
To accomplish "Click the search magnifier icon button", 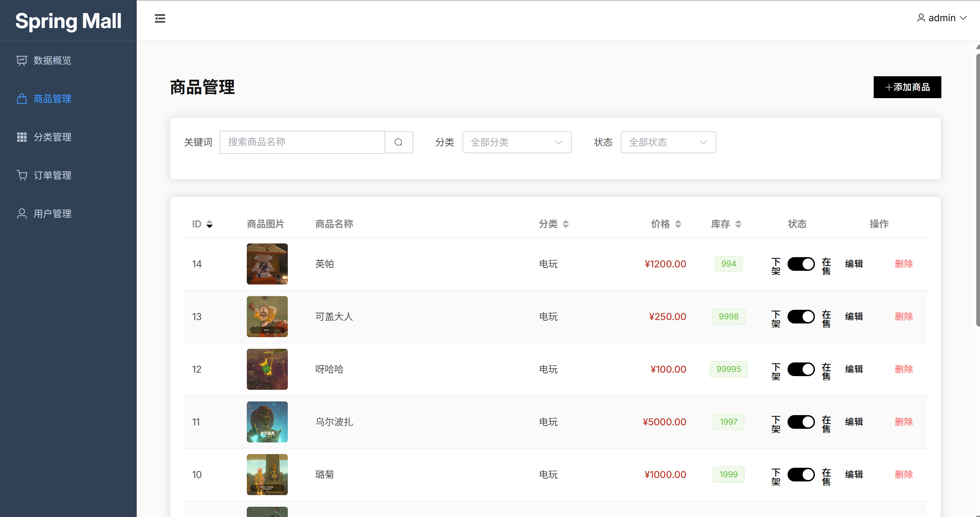I will 398,142.
